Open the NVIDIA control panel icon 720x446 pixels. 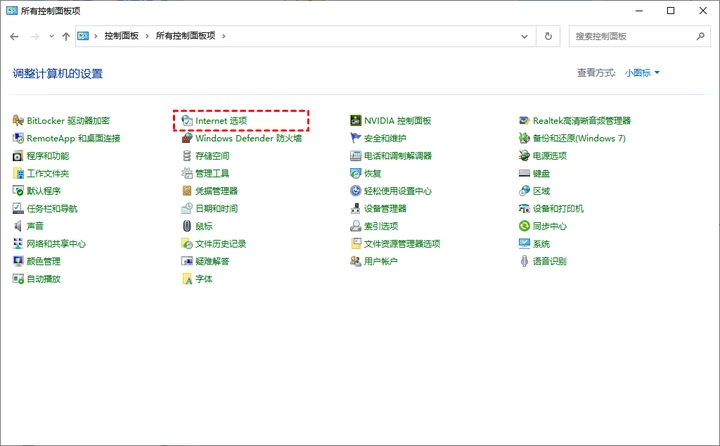355,120
